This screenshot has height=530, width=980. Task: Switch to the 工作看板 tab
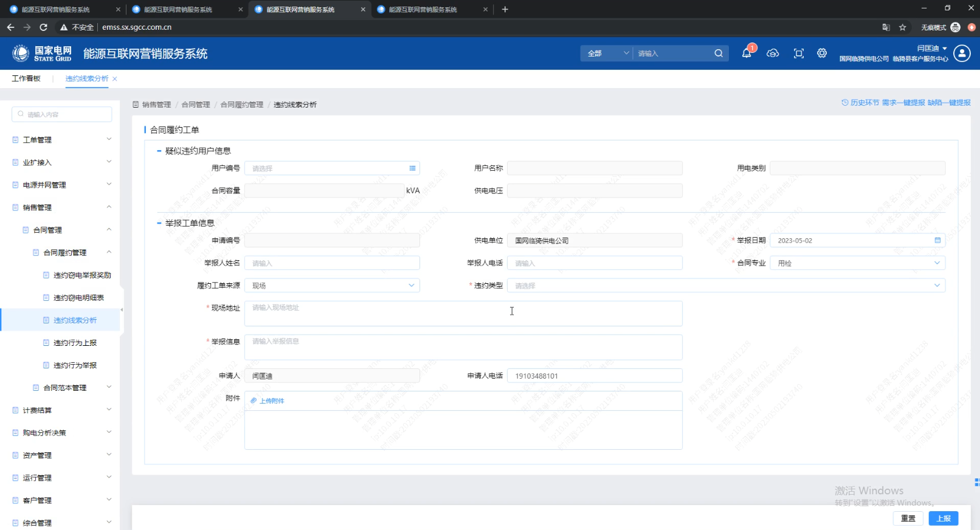pos(26,79)
